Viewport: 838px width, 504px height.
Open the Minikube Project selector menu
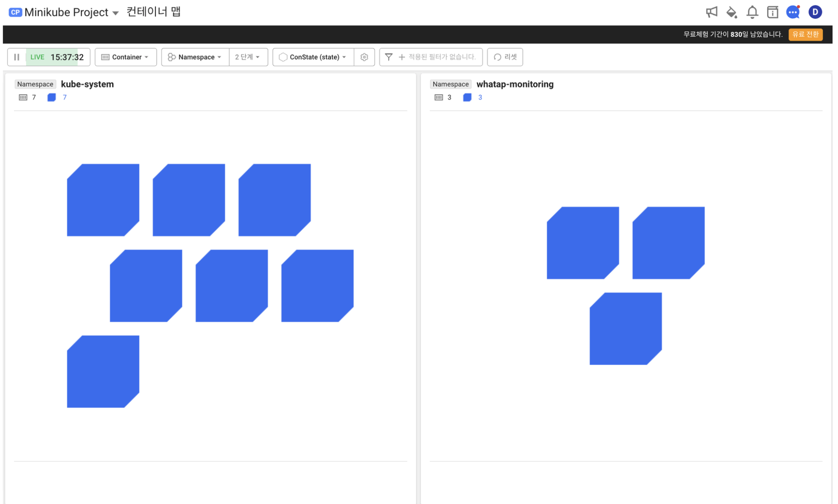(70, 12)
